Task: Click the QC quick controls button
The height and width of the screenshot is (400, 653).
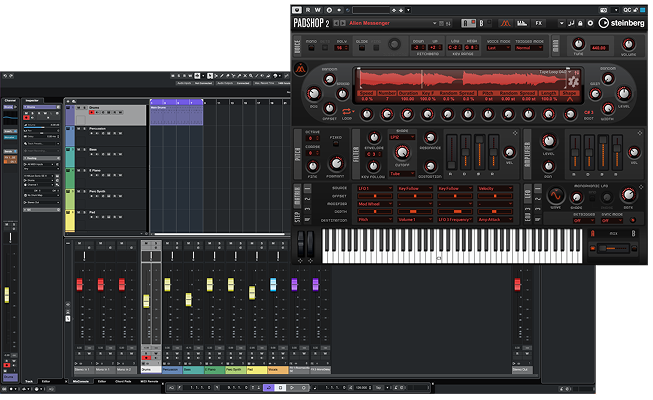Action: click(x=627, y=10)
